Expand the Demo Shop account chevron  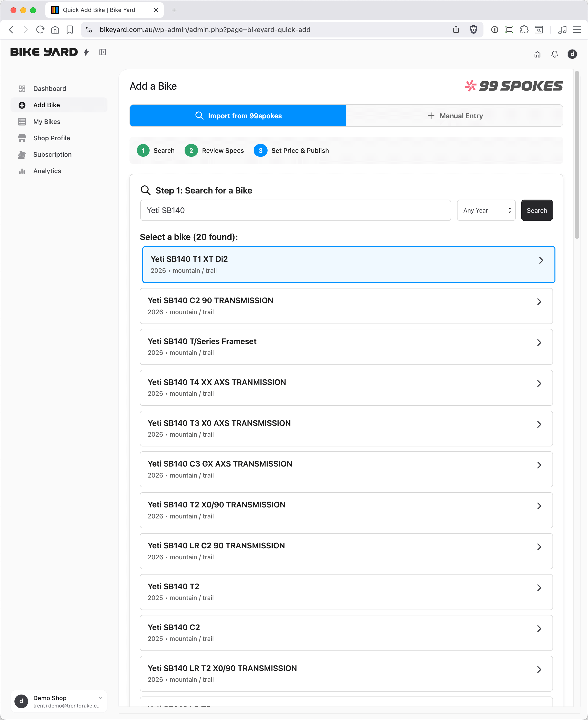(100, 698)
